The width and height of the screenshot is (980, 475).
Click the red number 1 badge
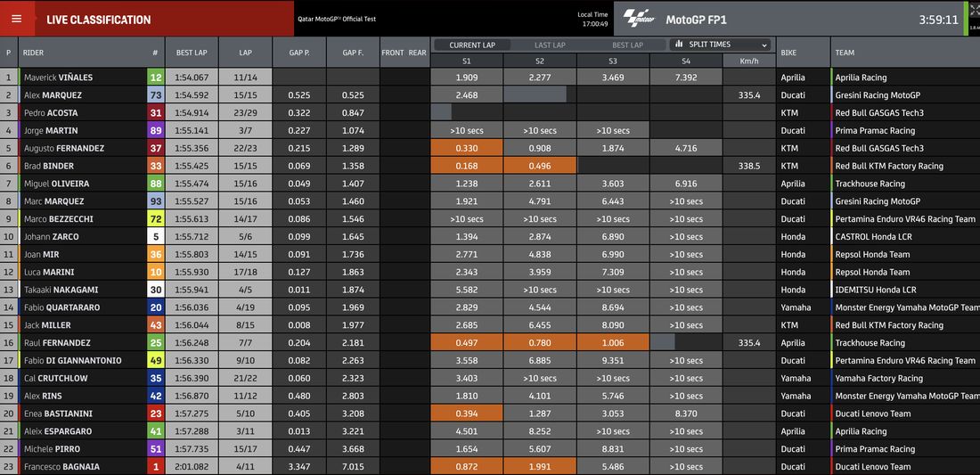[x=156, y=467]
